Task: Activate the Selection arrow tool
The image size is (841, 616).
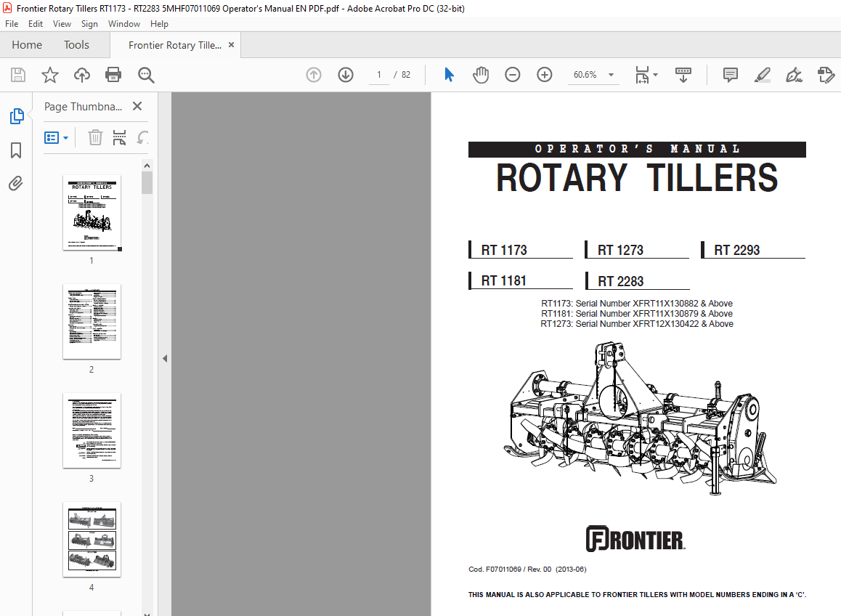Action: 449,75
